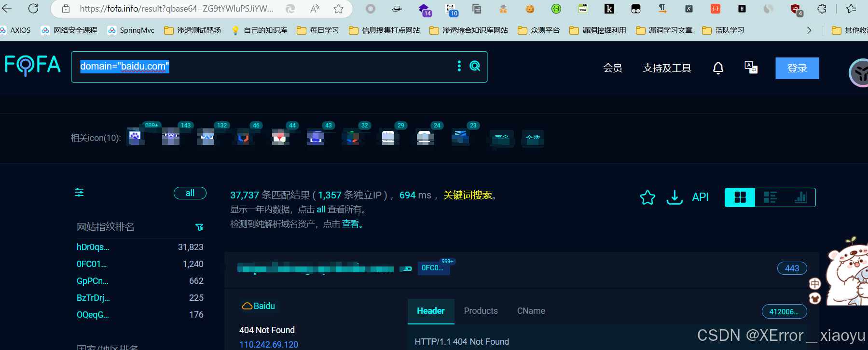Click the 'all' pill button in sidebar
The width and height of the screenshot is (868, 350).
point(190,193)
